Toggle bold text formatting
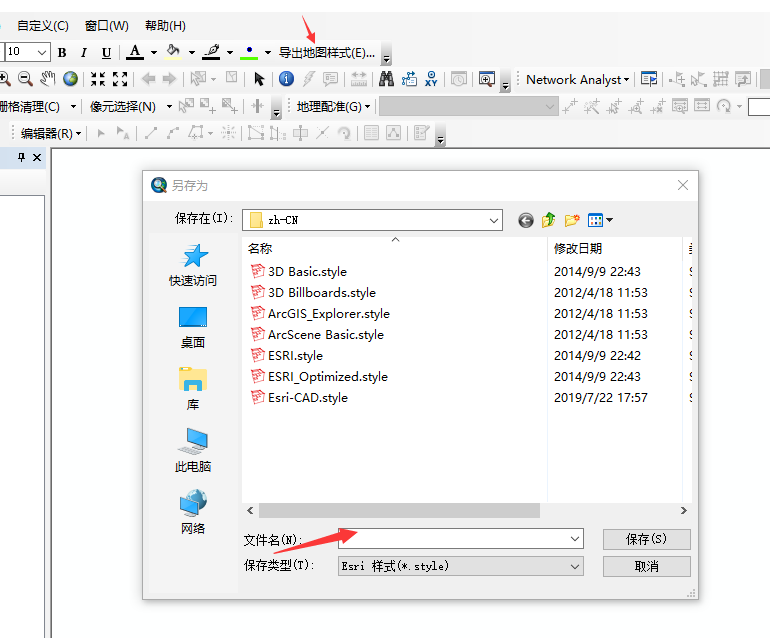The height and width of the screenshot is (638, 770). 62,53
